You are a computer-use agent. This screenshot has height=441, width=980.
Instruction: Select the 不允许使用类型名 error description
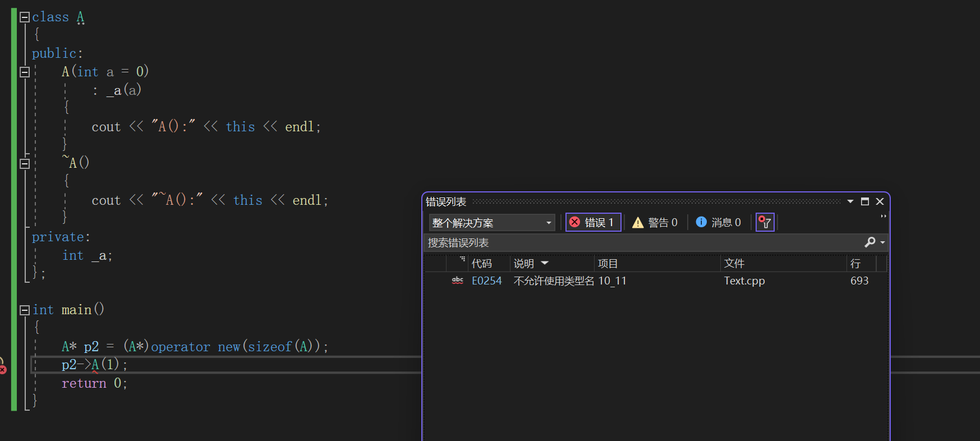click(x=554, y=281)
